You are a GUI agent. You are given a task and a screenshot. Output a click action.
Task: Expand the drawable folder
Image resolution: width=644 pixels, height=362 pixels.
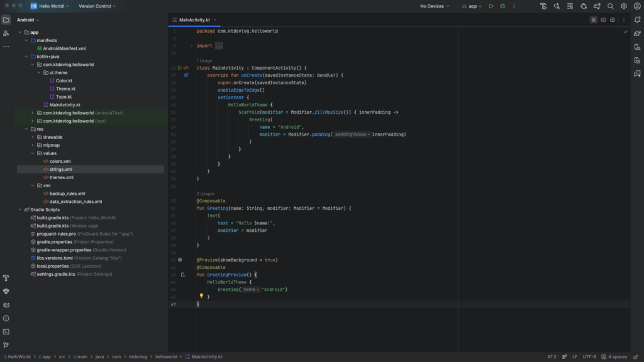coord(33,137)
